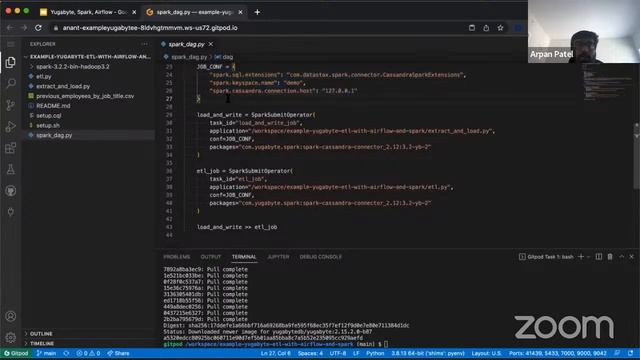Add a new terminal with plus icon
640x360 pixels.
click(x=581, y=257)
